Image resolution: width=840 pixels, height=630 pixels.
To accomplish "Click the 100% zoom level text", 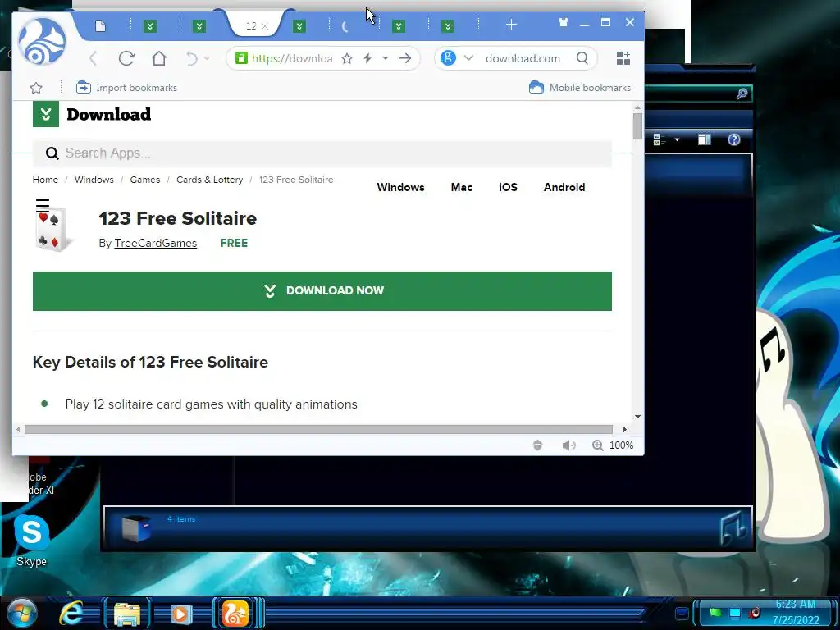I will point(622,445).
